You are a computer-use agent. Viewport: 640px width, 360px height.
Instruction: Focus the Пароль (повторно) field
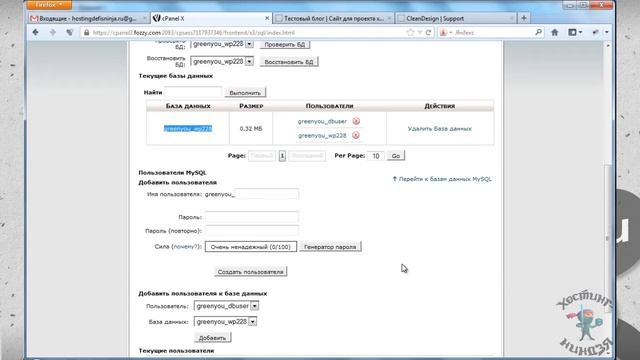252,231
